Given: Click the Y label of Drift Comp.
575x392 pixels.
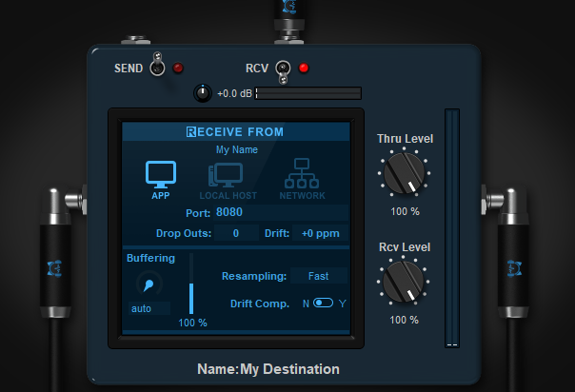Looking at the screenshot, I should tap(342, 304).
